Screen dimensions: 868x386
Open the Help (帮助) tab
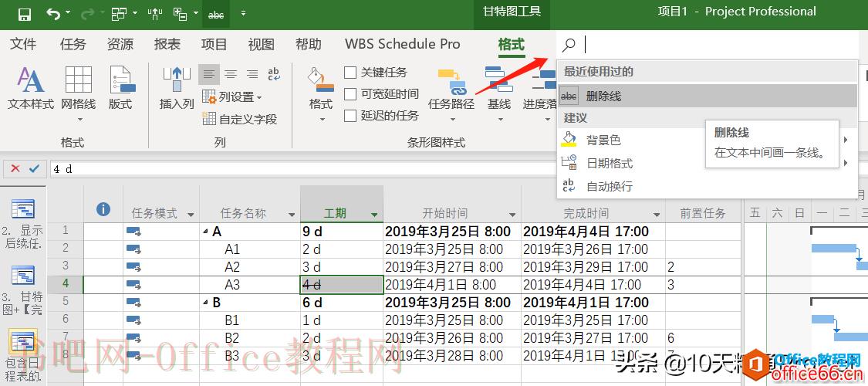pos(309,44)
